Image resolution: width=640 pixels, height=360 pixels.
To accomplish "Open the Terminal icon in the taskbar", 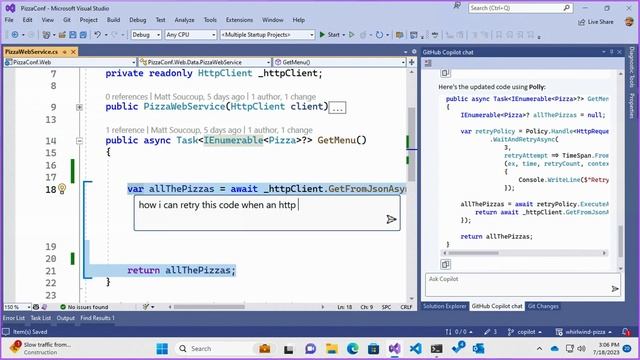I will click(x=436, y=349).
